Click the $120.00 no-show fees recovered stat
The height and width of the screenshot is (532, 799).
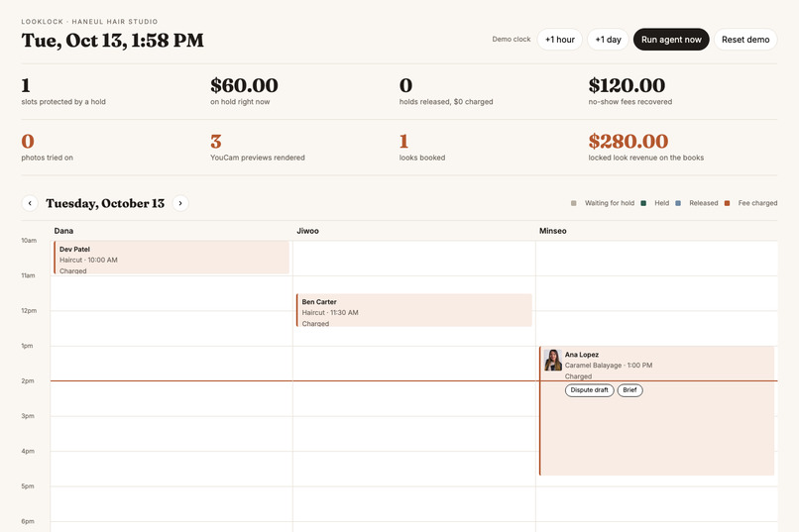tap(627, 85)
